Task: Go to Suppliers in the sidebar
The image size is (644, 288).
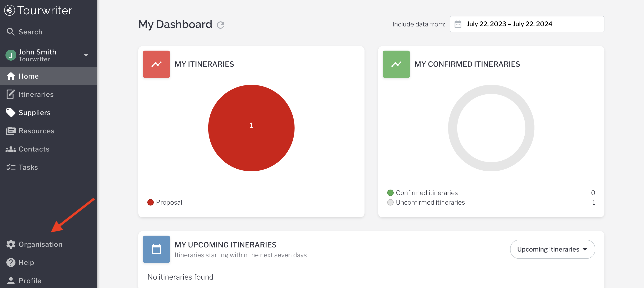Action: tap(35, 113)
